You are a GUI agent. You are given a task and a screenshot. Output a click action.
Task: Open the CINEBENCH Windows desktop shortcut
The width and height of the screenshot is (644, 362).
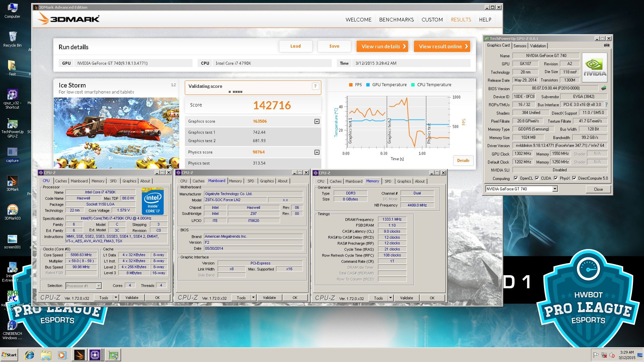coord(12,330)
